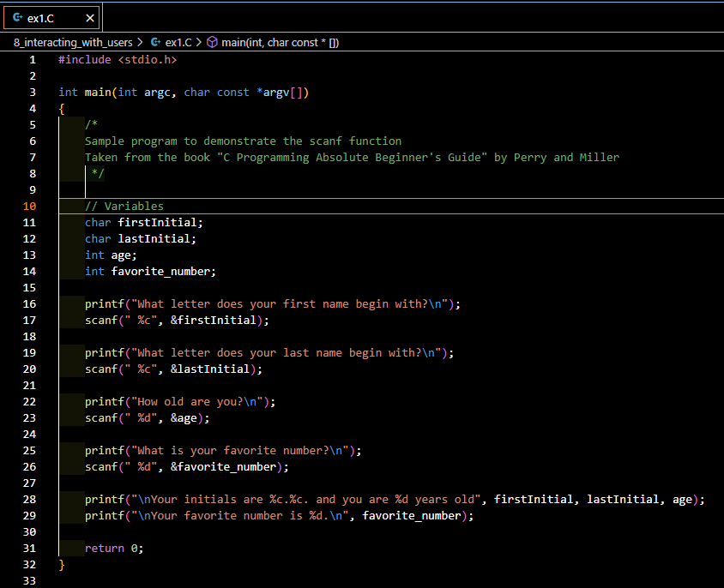
Task: Expand the ex1.C breadcrumb item
Action: tap(178, 42)
